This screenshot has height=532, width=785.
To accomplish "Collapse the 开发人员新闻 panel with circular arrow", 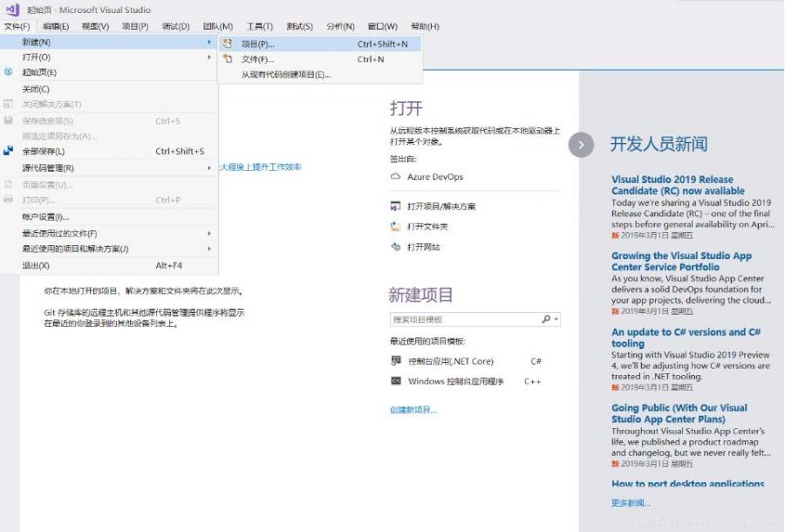I will pyautogui.click(x=581, y=145).
